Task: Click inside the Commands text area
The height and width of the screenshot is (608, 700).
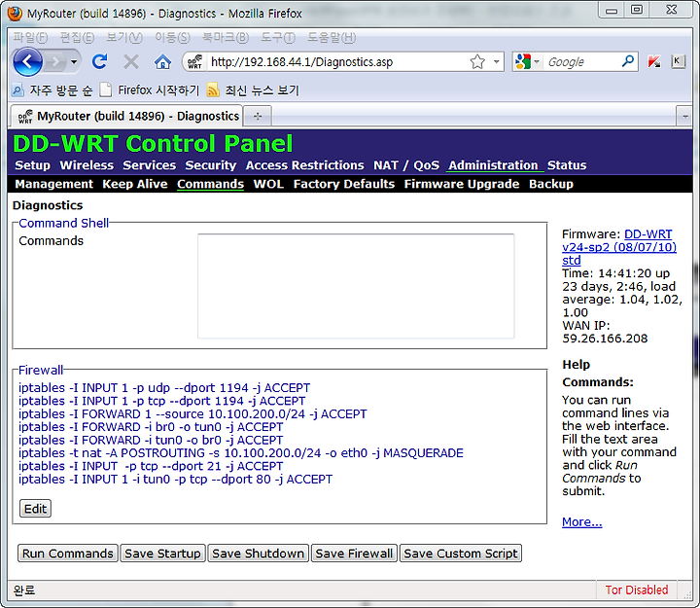Action: pyautogui.click(x=356, y=286)
